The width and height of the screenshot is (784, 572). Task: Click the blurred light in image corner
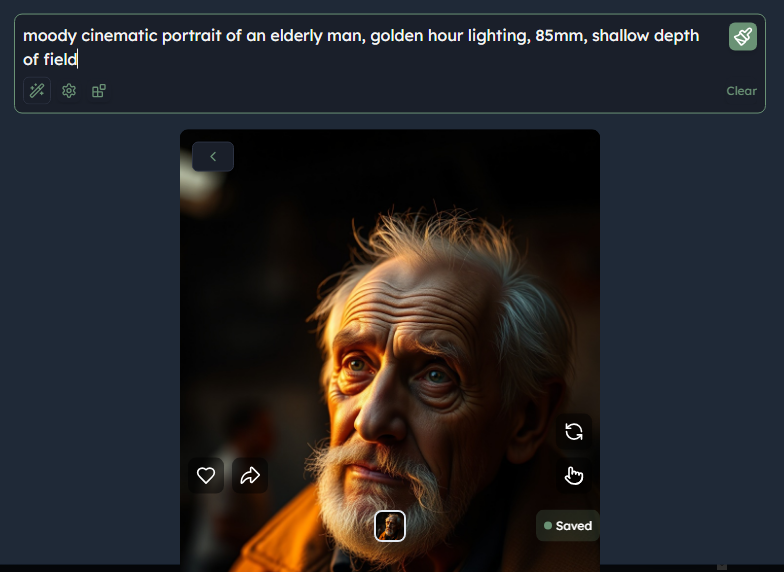(200, 188)
